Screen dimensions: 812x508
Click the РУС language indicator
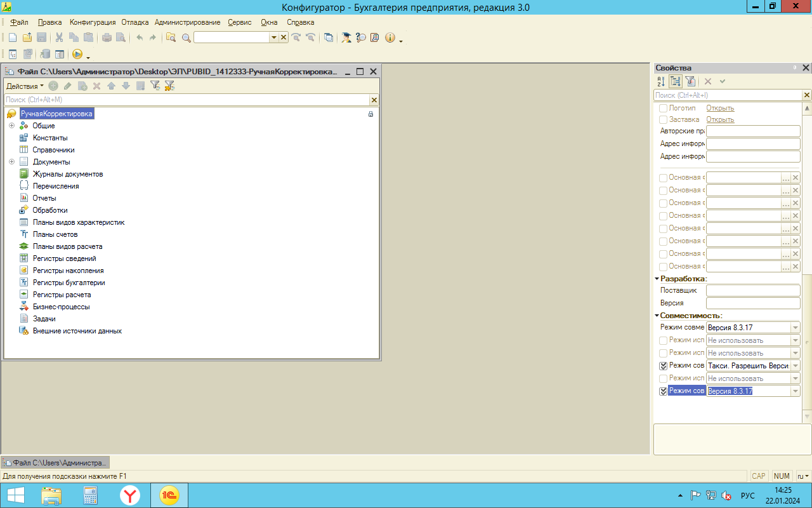[748, 495]
